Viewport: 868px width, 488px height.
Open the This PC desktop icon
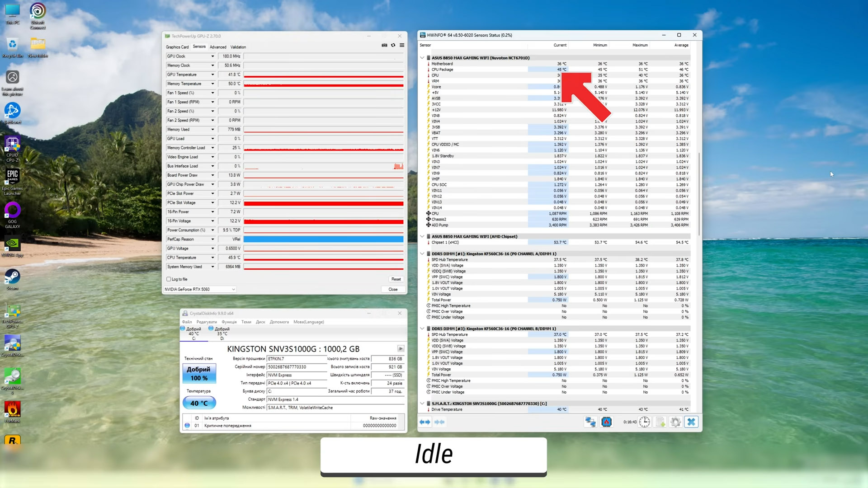13,14
